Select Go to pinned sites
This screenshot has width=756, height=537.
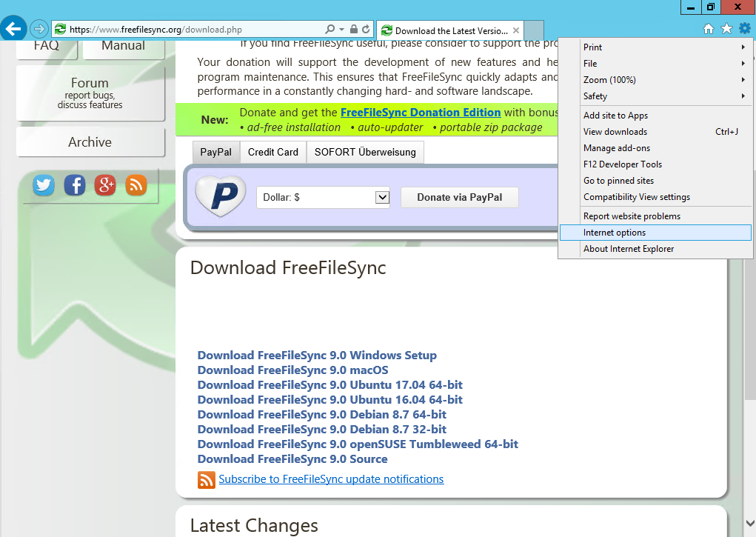(655, 181)
